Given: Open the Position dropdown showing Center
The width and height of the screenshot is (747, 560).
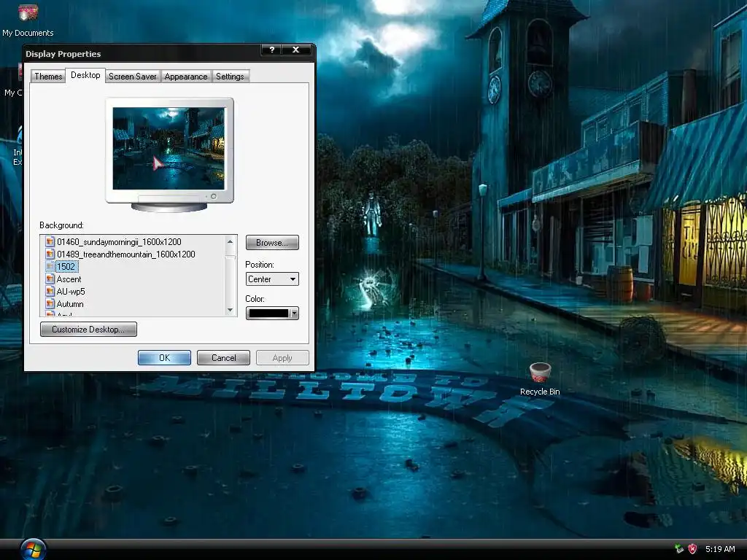Looking at the screenshot, I should pos(272,279).
